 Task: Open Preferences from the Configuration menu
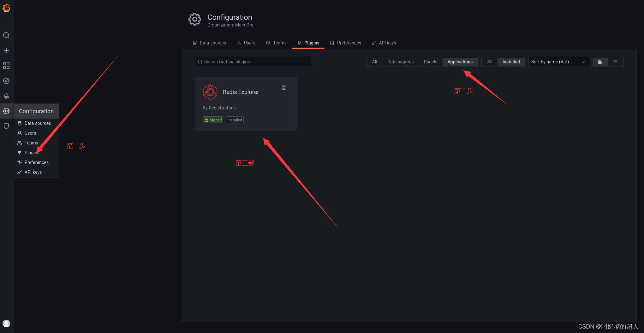pyautogui.click(x=36, y=162)
